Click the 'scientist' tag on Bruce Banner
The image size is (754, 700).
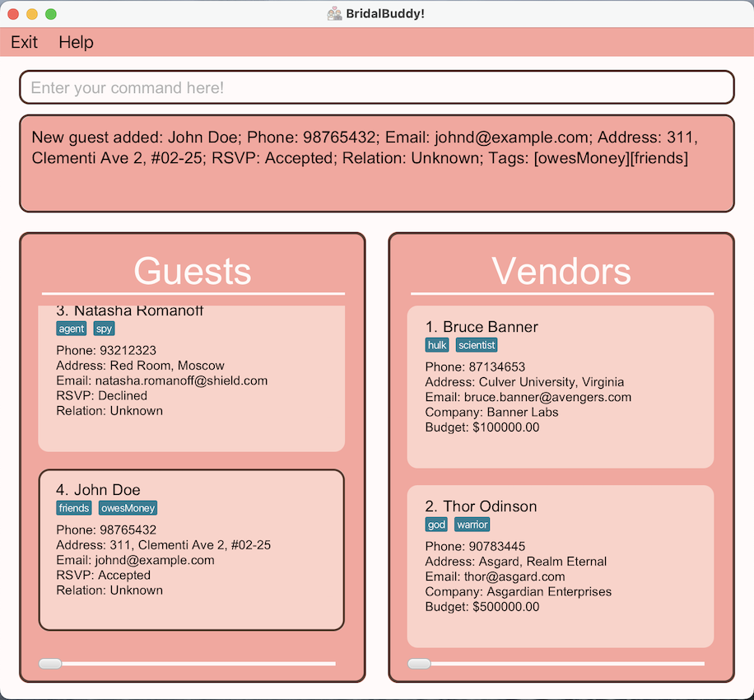click(x=477, y=345)
